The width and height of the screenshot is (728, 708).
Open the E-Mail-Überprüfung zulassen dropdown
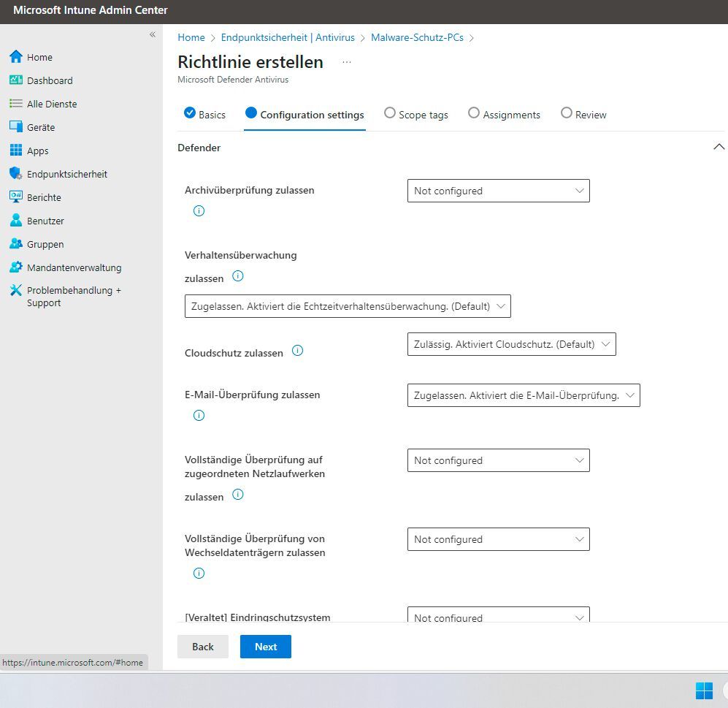pos(523,395)
